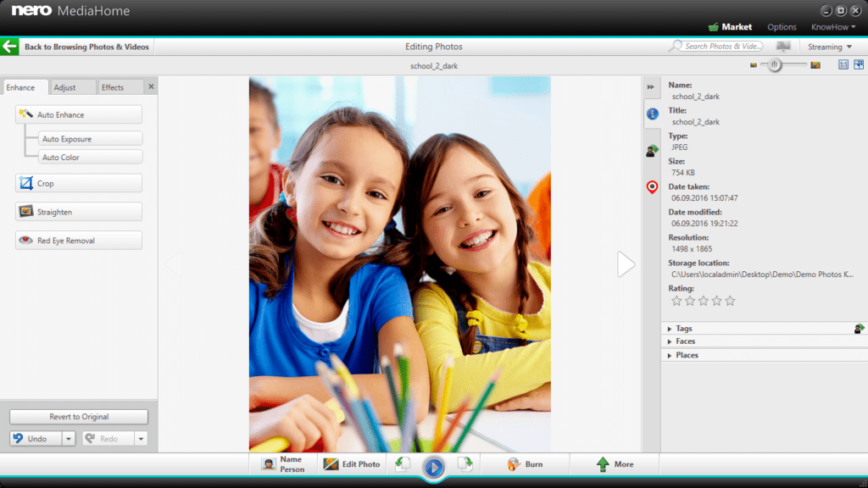Open the Redo history dropdown
The width and height of the screenshot is (868, 488).
pos(142,439)
